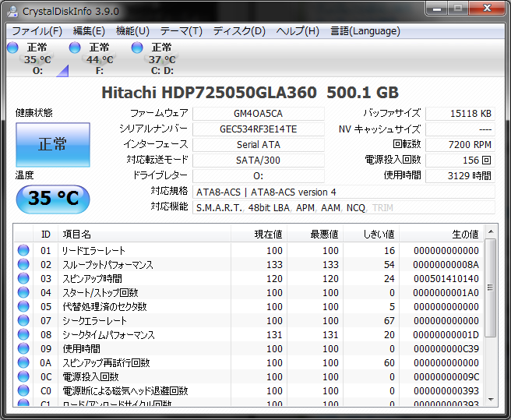Select the シークタイムパフォーマンス row

[248, 334]
